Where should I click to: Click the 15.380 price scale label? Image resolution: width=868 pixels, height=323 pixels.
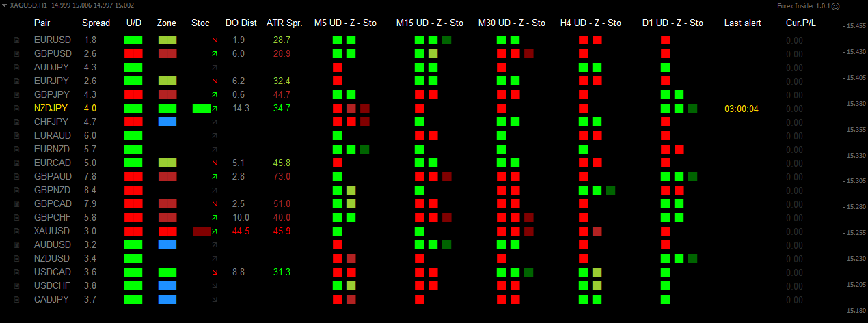(x=856, y=104)
